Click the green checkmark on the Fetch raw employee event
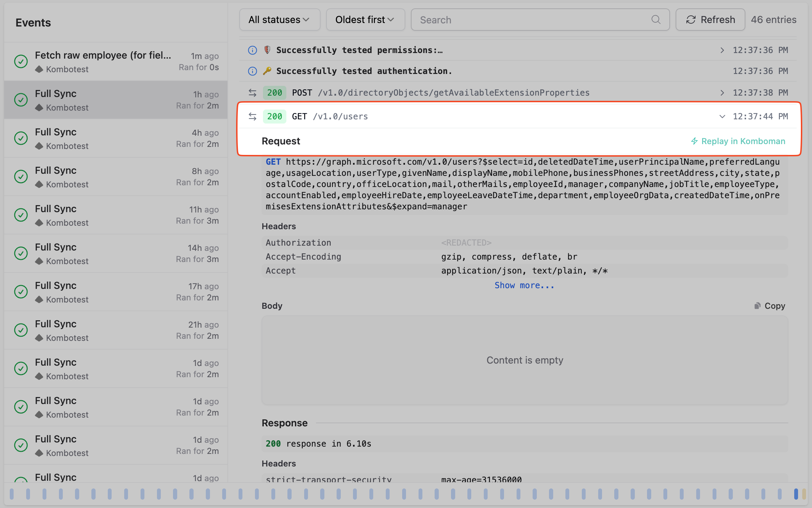 click(x=21, y=61)
